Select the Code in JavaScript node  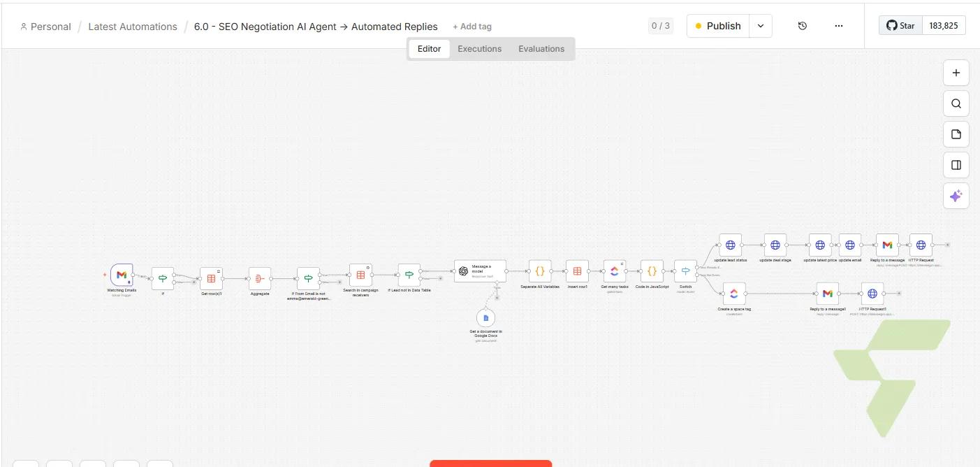click(652, 271)
